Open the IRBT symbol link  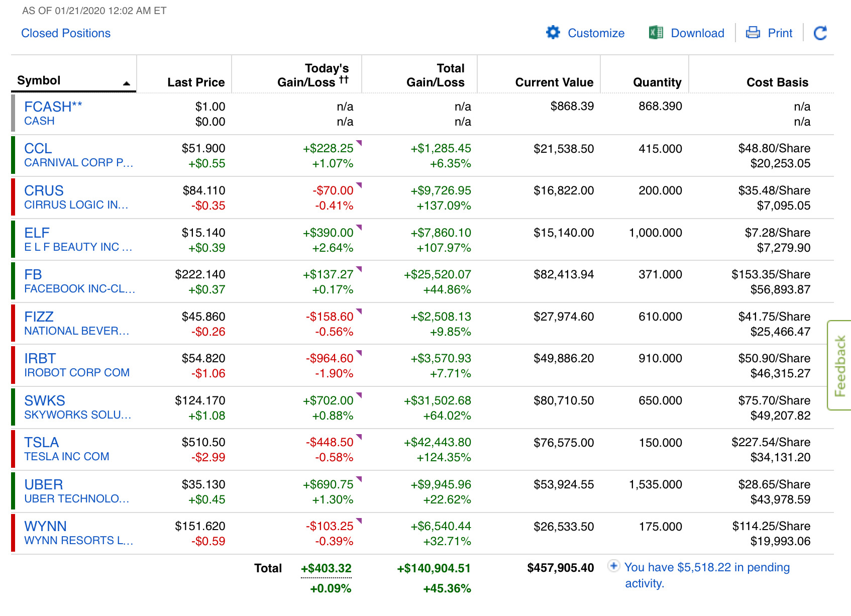pyautogui.click(x=40, y=359)
